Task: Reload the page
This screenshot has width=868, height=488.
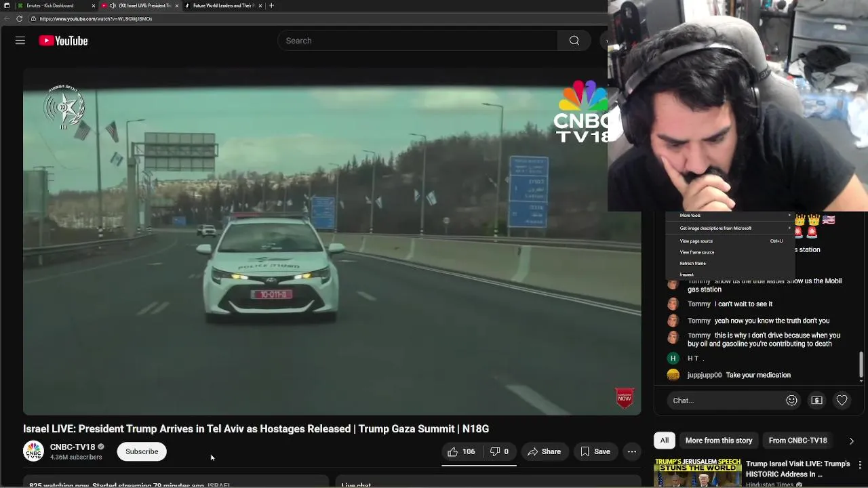Action: (x=19, y=19)
